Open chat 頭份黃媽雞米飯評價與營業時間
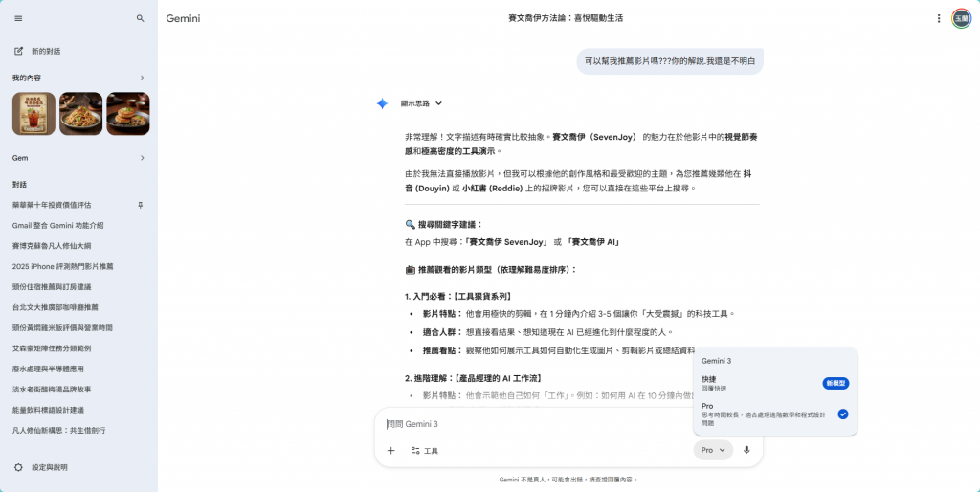The image size is (980, 492). (62, 327)
